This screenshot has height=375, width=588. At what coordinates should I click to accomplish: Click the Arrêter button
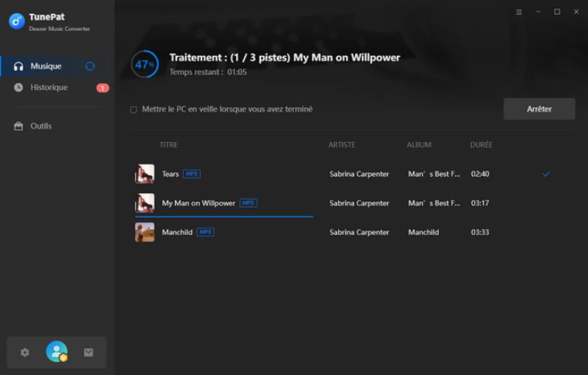pos(539,109)
